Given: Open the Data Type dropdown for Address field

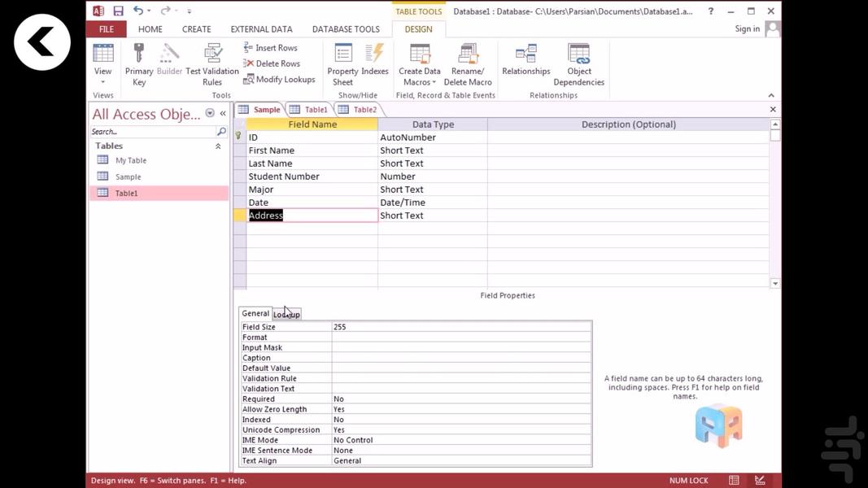Looking at the screenshot, I should point(482,215).
